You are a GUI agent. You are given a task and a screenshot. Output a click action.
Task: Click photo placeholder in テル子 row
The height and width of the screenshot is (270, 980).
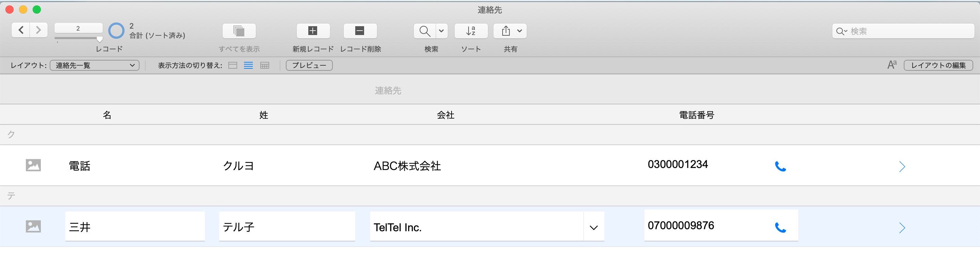click(x=33, y=226)
